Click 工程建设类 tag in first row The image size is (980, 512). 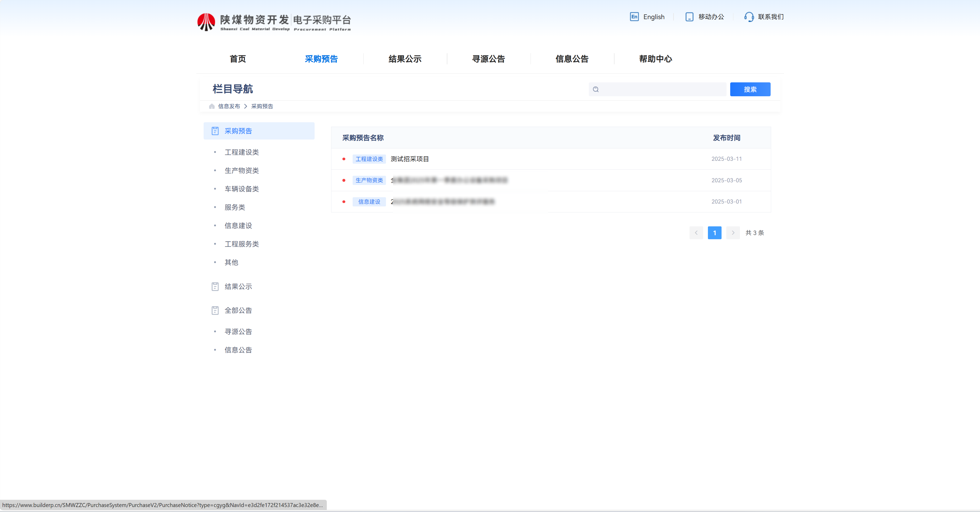[369, 159]
